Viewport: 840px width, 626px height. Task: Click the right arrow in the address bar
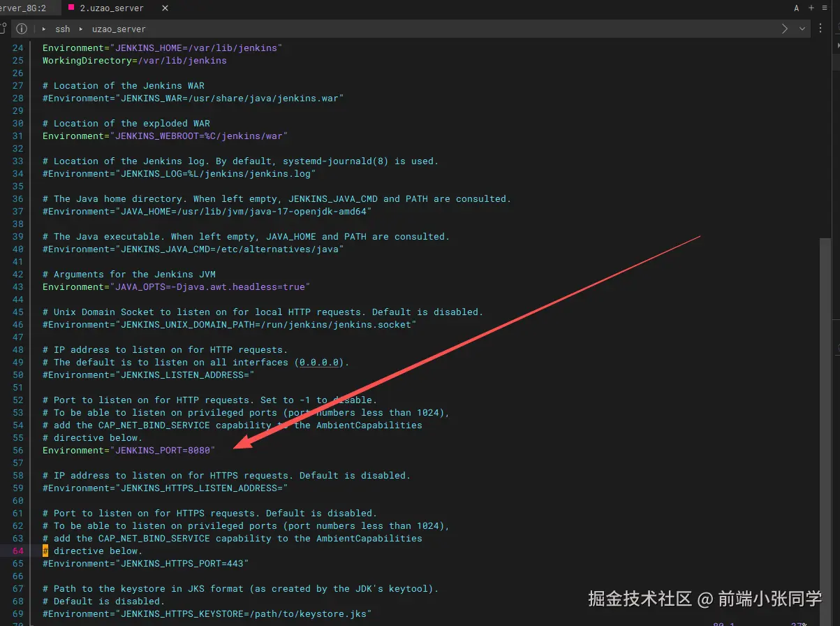point(785,29)
